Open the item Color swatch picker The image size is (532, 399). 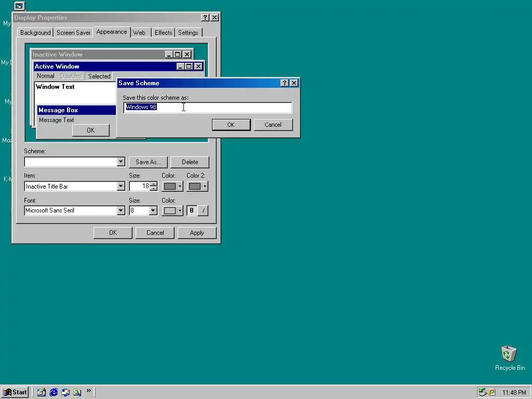172,187
